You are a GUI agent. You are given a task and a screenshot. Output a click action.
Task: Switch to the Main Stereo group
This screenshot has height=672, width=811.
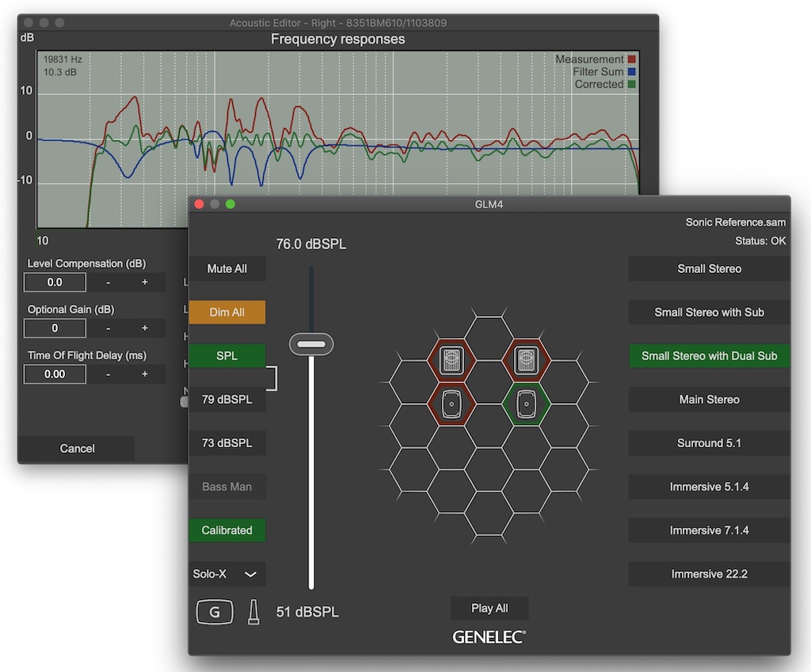pyautogui.click(x=709, y=400)
